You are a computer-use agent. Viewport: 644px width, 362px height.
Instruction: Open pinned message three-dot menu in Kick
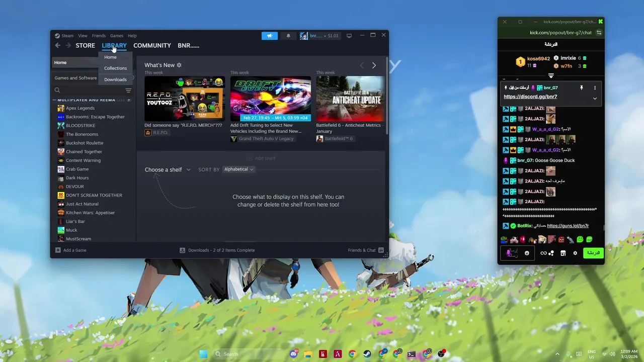click(x=595, y=87)
